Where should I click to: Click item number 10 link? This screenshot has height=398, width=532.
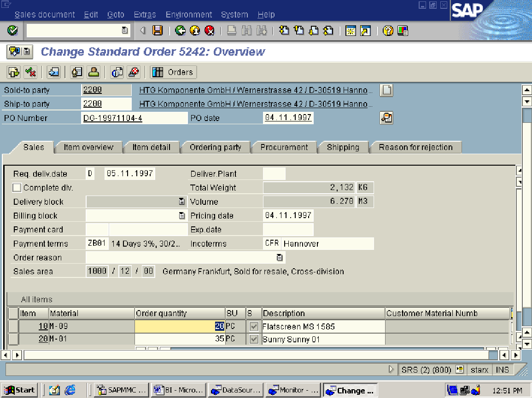pyautogui.click(x=43, y=326)
